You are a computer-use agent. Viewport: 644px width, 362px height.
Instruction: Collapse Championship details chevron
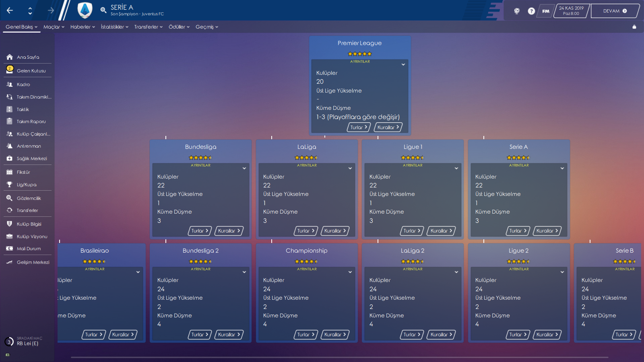tap(350, 272)
